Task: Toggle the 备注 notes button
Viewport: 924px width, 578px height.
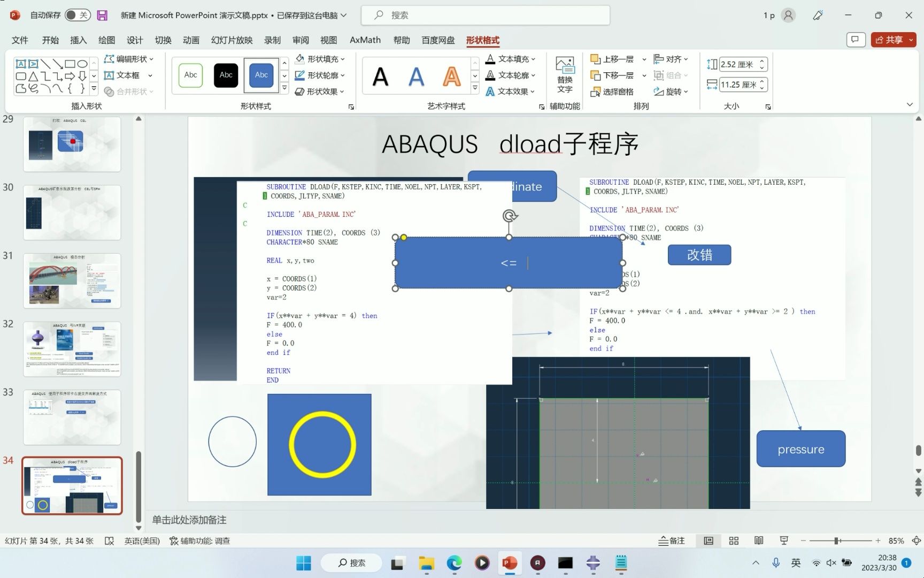Action: click(672, 541)
